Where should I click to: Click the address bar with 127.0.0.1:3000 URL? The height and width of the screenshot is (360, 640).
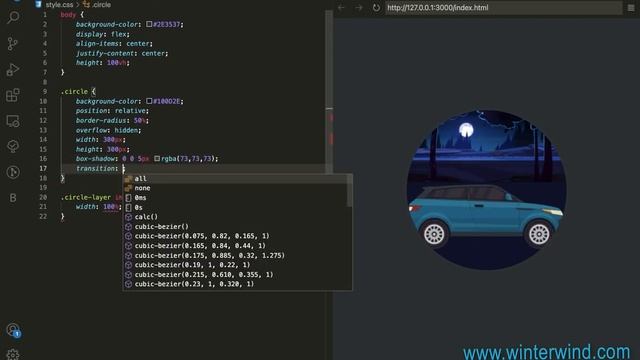coord(504,7)
